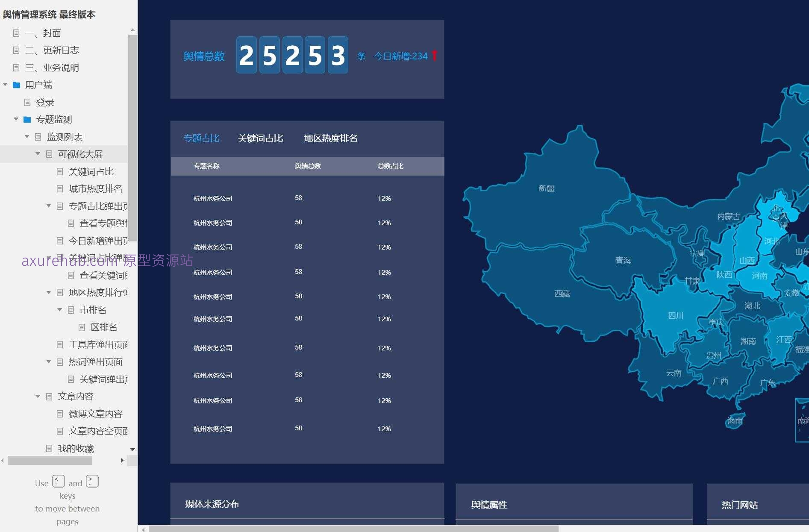
Task: Click the page icon beside 更新日志
Action: pos(16,50)
